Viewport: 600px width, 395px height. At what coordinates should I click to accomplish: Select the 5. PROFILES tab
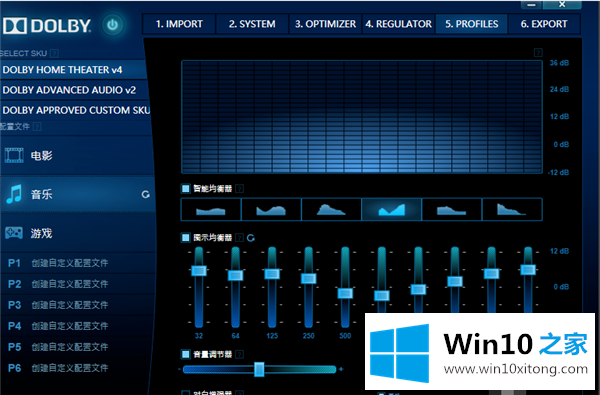(x=471, y=24)
